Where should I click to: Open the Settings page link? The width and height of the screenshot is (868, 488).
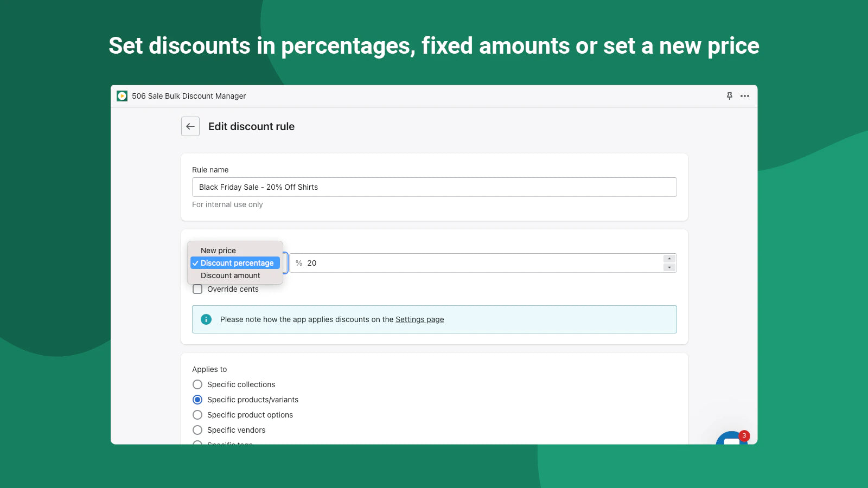pyautogui.click(x=419, y=319)
